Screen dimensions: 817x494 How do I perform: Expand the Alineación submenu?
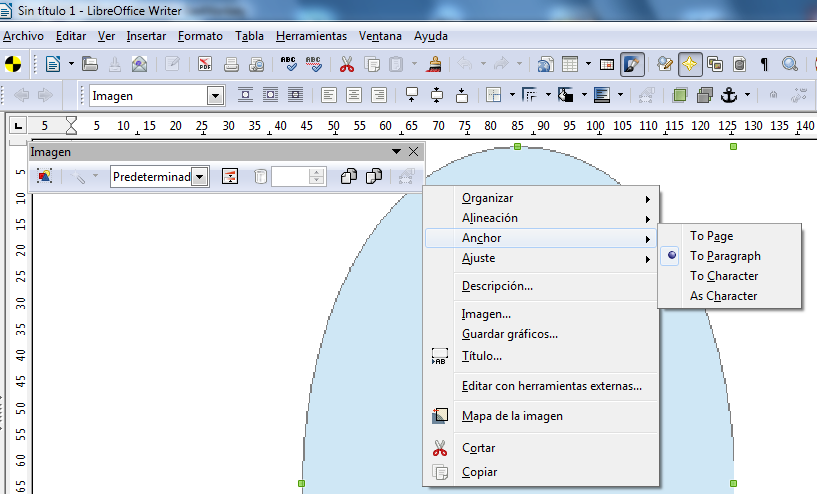[541, 218]
